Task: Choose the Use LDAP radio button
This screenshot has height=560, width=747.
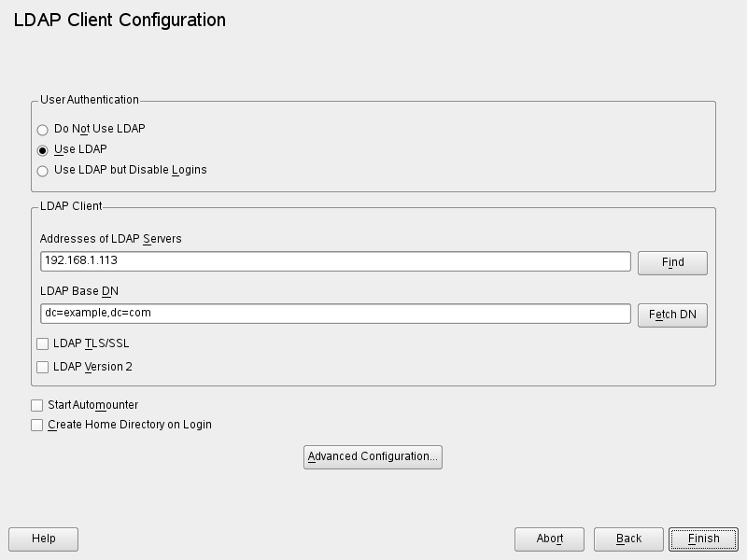Action: 43,150
